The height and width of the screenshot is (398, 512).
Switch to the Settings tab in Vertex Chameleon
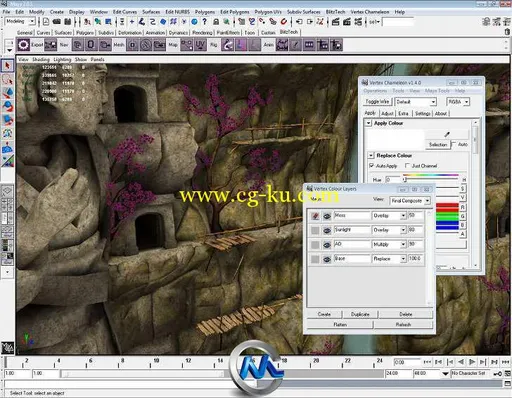(423, 113)
